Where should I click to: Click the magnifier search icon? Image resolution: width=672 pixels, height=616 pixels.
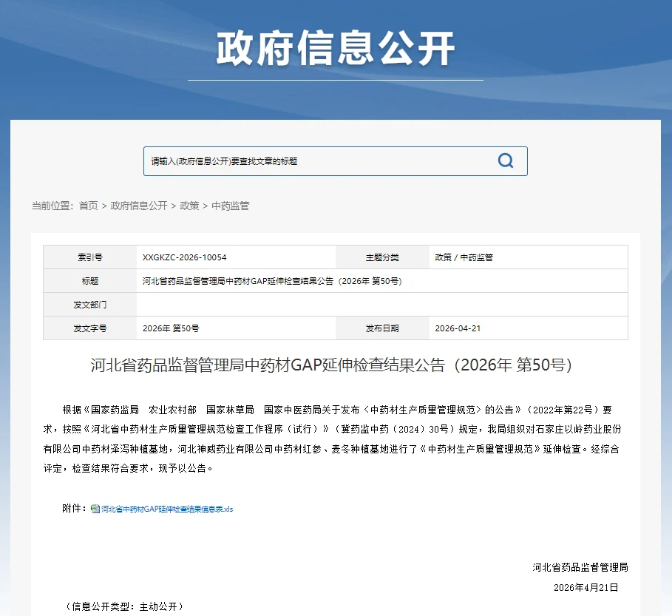coord(506,161)
